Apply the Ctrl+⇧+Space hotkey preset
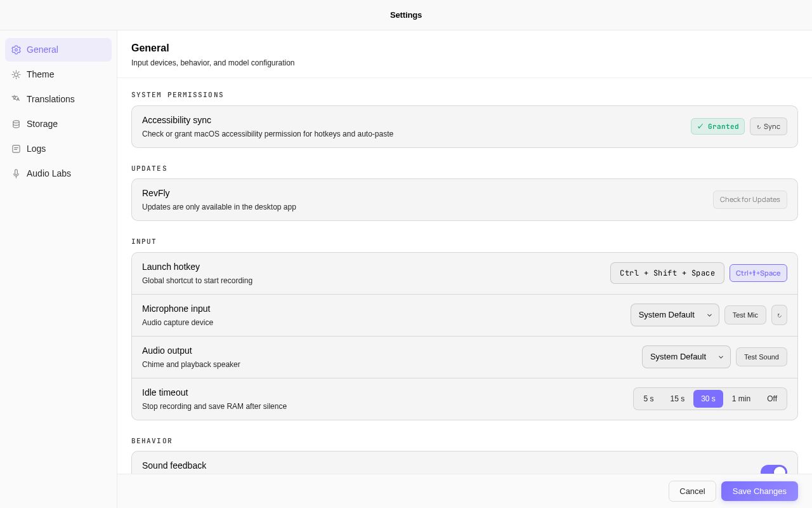This screenshot has height=508, width=812. coord(758,273)
